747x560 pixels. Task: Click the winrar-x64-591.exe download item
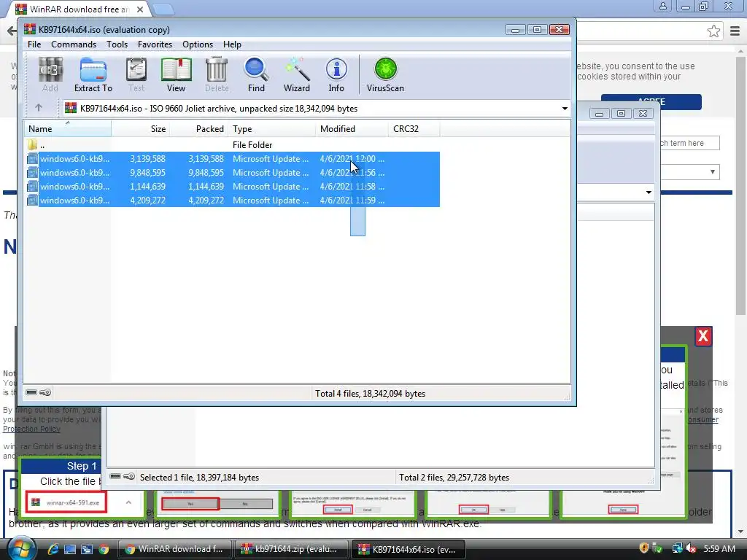click(66, 502)
